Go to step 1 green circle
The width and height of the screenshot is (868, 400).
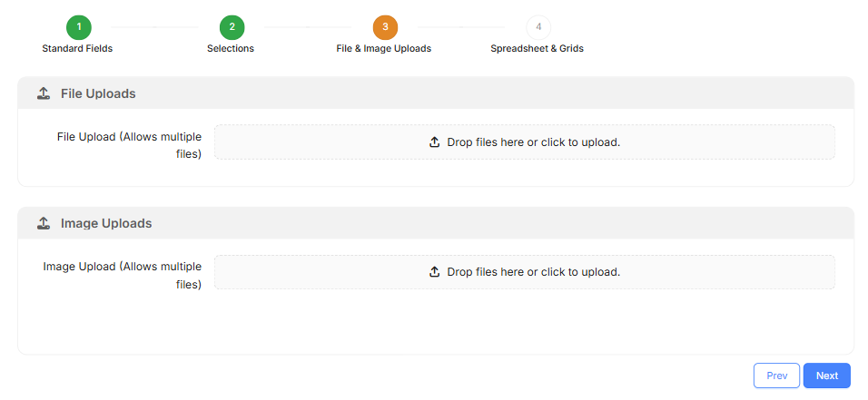(x=78, y=27)
